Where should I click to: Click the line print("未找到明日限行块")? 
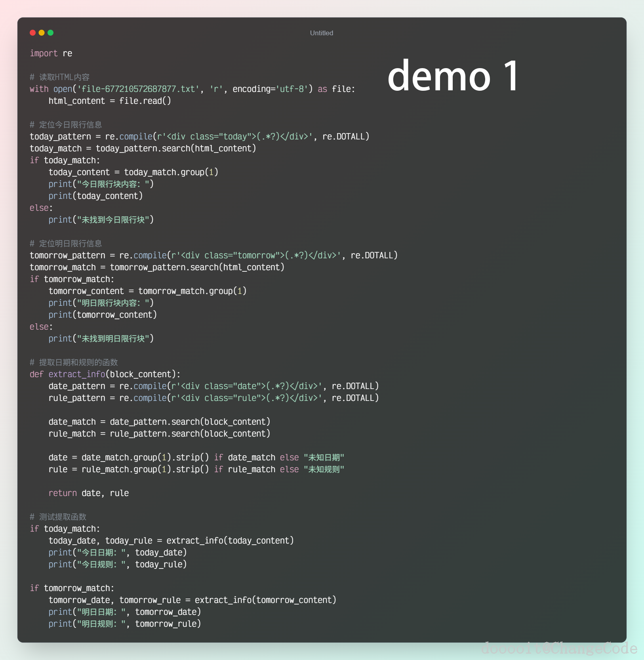(101, 339)
